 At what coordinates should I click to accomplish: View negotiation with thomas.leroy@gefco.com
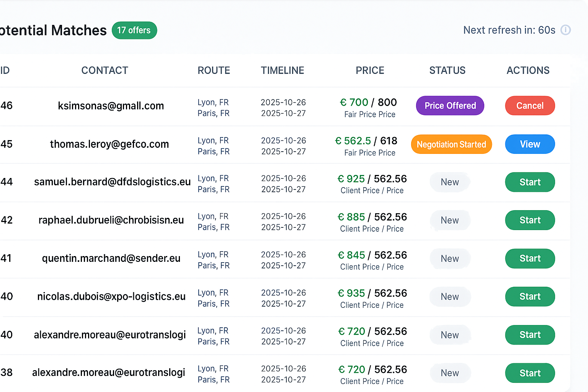[530, 144]
